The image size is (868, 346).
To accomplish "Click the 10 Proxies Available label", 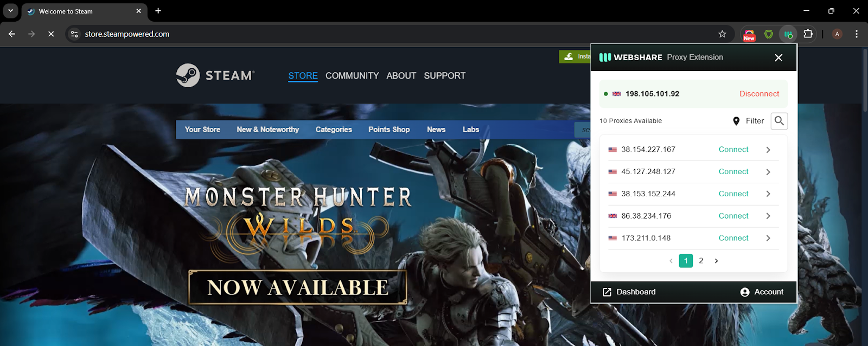I will click(x=630, y=121).
